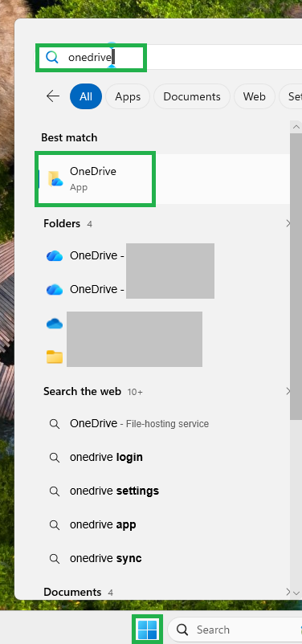Choose onedrive login web suggestion

tap(165, 457)
